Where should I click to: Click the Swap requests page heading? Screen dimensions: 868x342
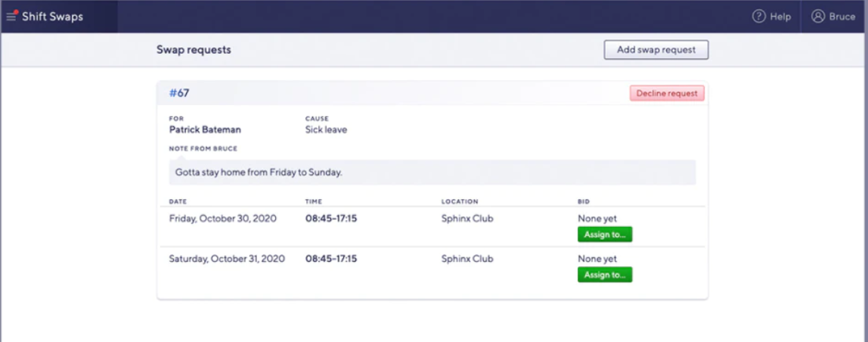coord(194,50)
